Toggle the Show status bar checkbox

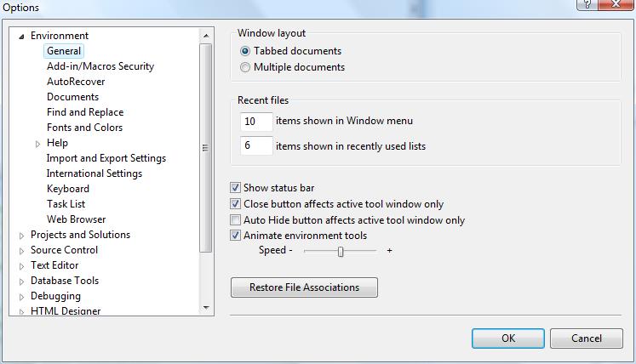point(235,188)
